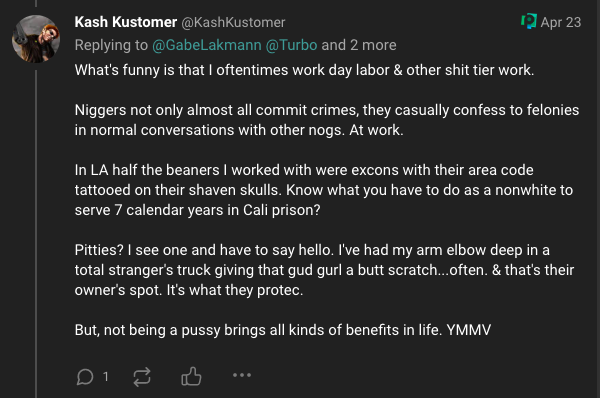Repost with the looping arrows icon

tap(142, 377)
